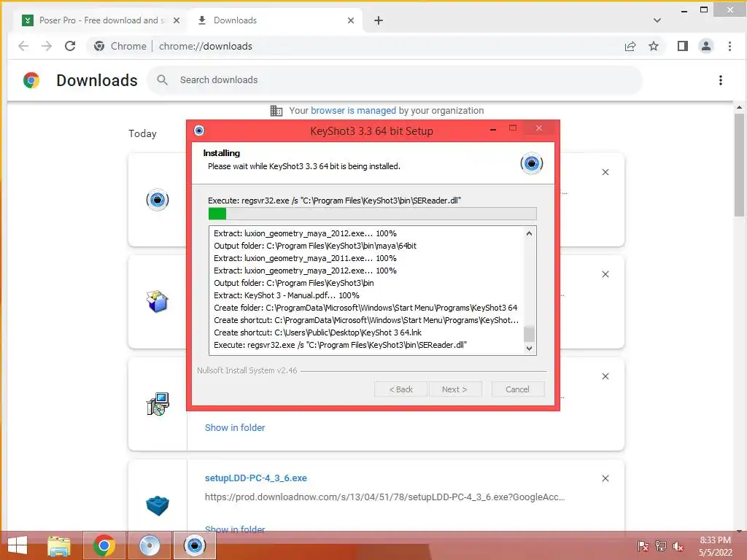This screenshot has height=560, width=747.
Task: Minimize the KeyShot setup window
Action: click(x=493, y=128)
